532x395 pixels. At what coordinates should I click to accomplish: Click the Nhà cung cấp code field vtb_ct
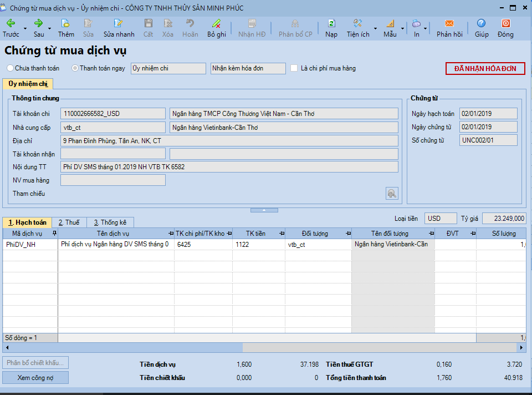point(113,128)
